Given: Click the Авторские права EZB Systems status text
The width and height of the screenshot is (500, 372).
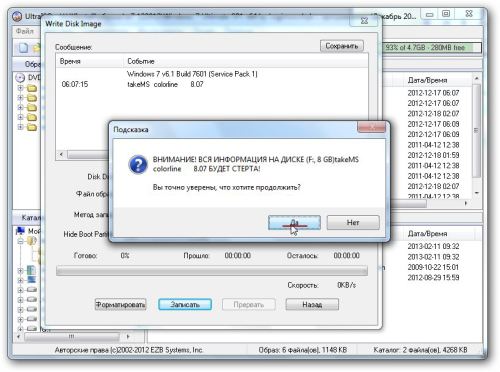Looking at the screenshot, I should [129, 350].
